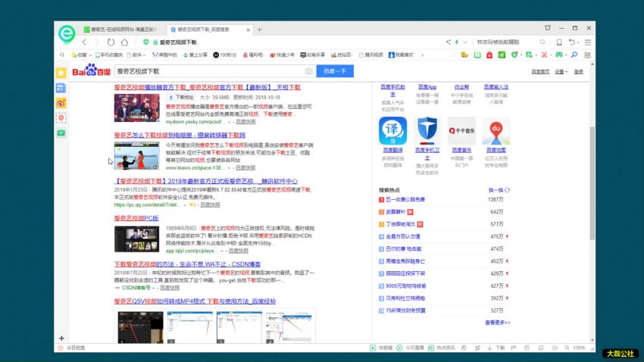This screenshot has height=362, width=644.
Task: Click the 快剪辑 status bar item
Action: (x=381, y=348)
